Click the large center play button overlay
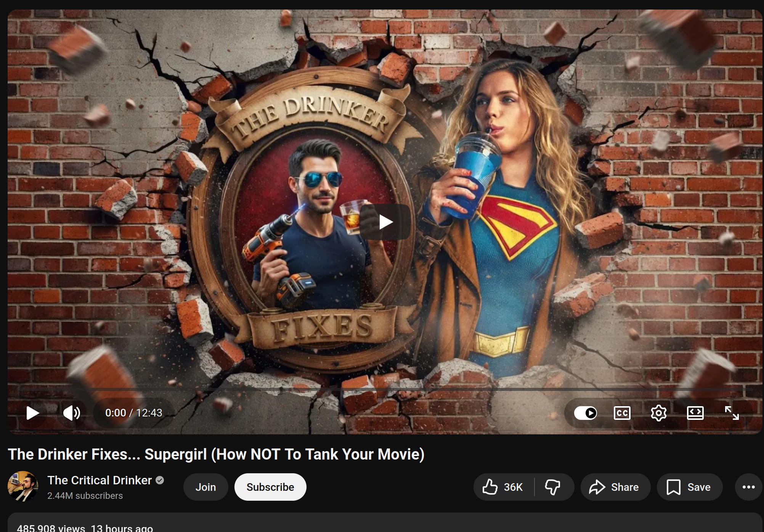 pos(385,222)
